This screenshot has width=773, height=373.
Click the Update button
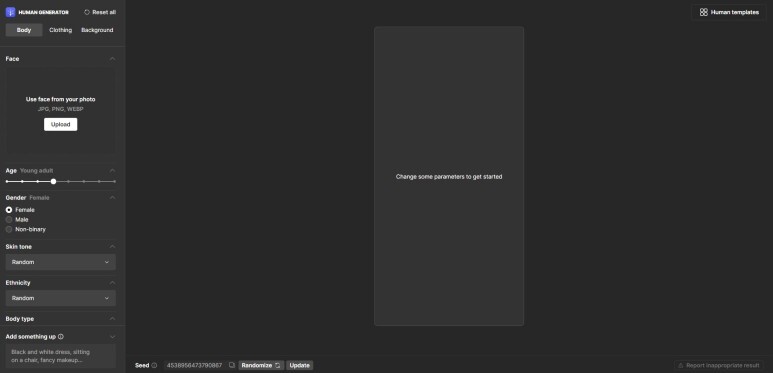[300, 366]
